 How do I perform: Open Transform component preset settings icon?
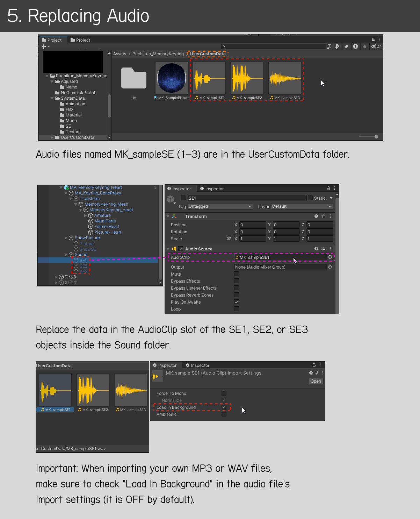[323, 216]
